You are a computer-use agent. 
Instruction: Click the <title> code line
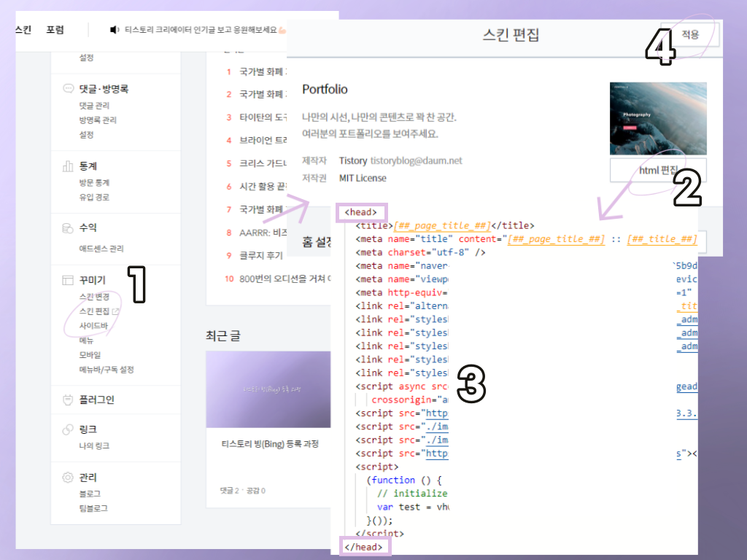click(x=445, y=226)
